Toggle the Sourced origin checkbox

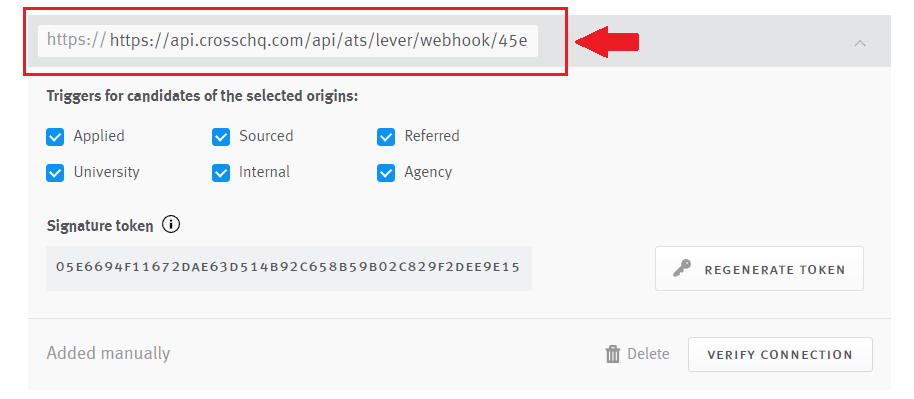tap(221, 137)
